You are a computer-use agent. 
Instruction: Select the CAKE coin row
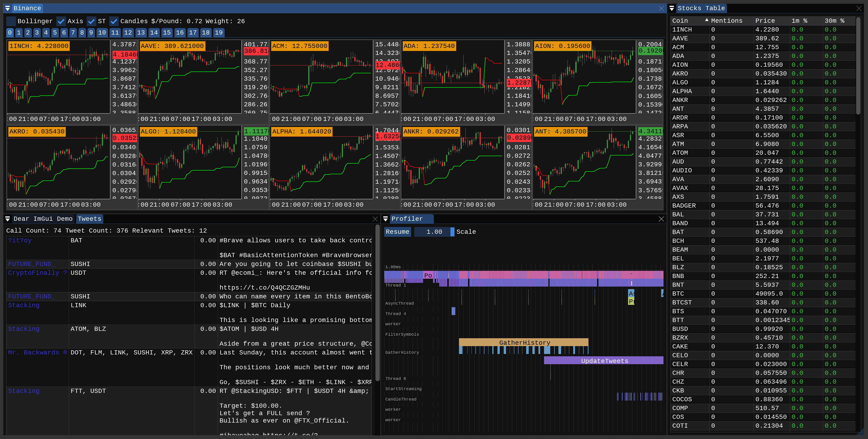(x=763, y=347)
